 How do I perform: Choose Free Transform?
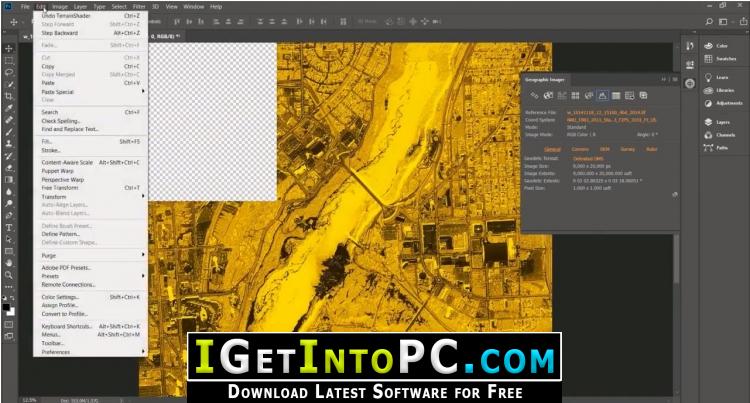tap(91, 188)
